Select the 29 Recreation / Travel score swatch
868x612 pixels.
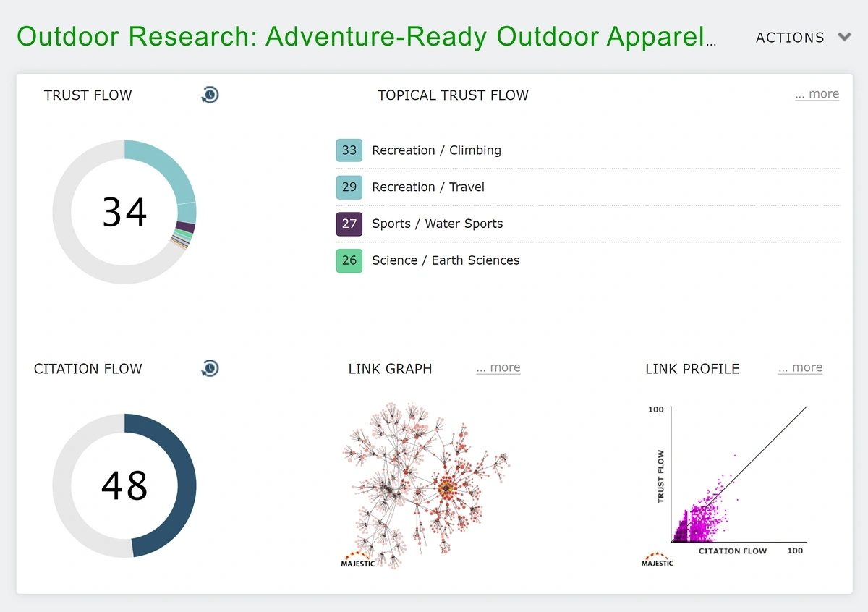tap(349, 187)
